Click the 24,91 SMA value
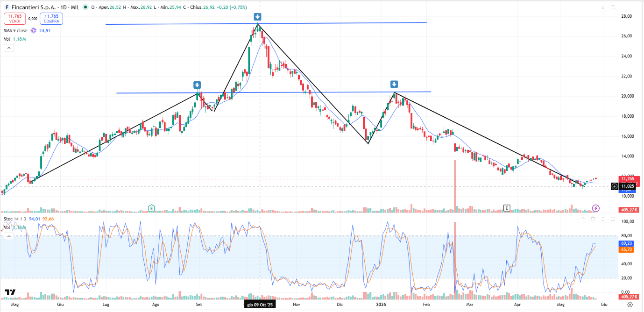The height and width of the screenshot is (312, 644). [45, 30]
